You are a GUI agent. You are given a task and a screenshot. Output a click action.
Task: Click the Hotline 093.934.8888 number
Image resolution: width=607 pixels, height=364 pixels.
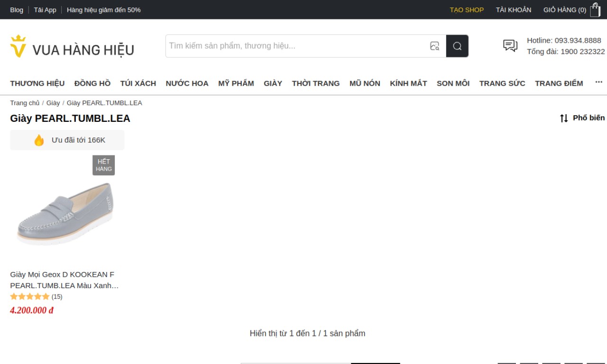click(x=564, y=40)
